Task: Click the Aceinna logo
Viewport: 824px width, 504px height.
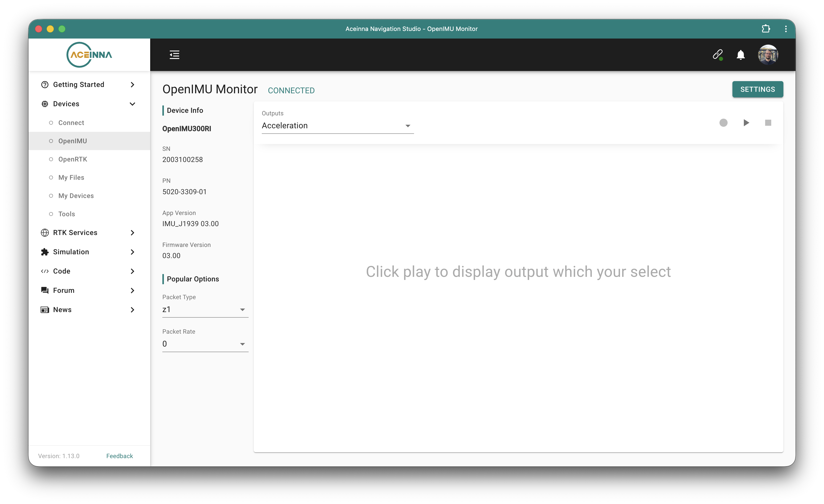Action: click(89, 55)
